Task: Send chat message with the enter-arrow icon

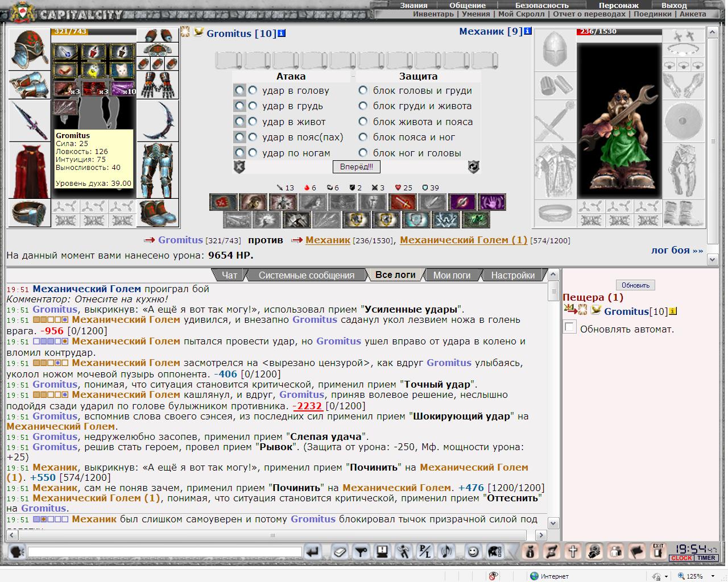Action: tap(313, 551)
